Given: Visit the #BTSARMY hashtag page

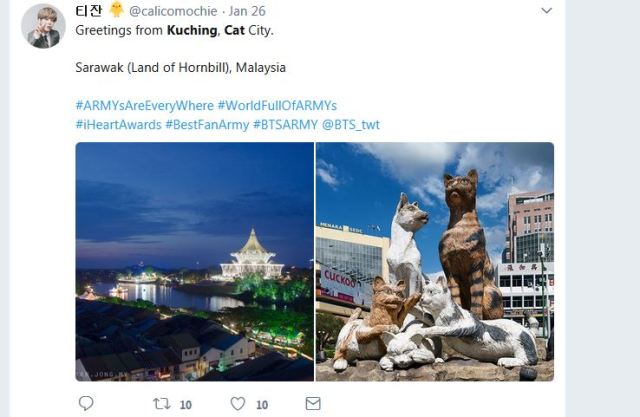Looking at the screenshot, I should (285, 124).
